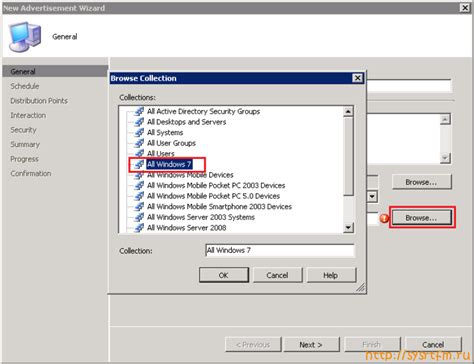This screenshot has height=364, width=474.
Task: Open the Security wizard step
Action: click(x=23, y=130)
